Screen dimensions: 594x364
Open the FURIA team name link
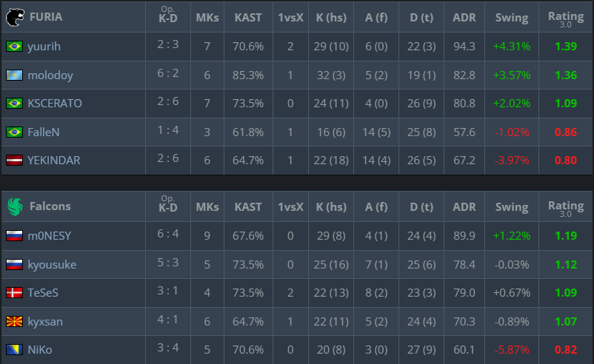(x=46, y=17)
